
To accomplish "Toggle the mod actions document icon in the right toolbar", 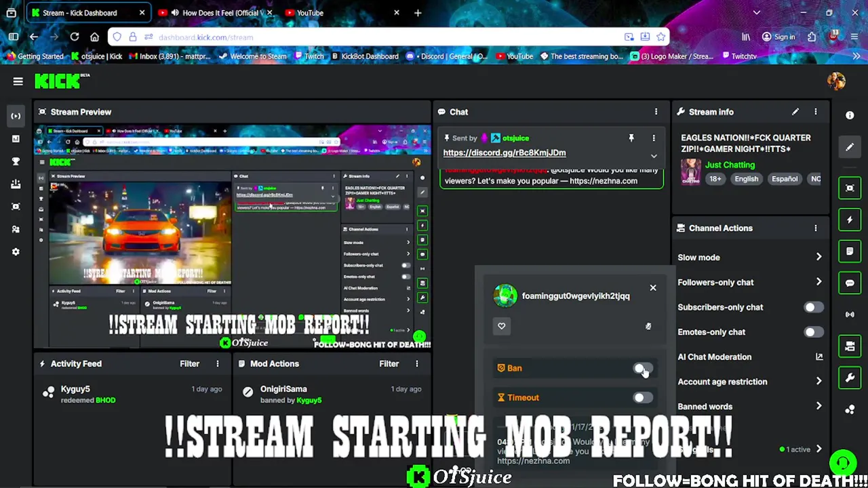I will pyautogui.click(x=850, y=251).
